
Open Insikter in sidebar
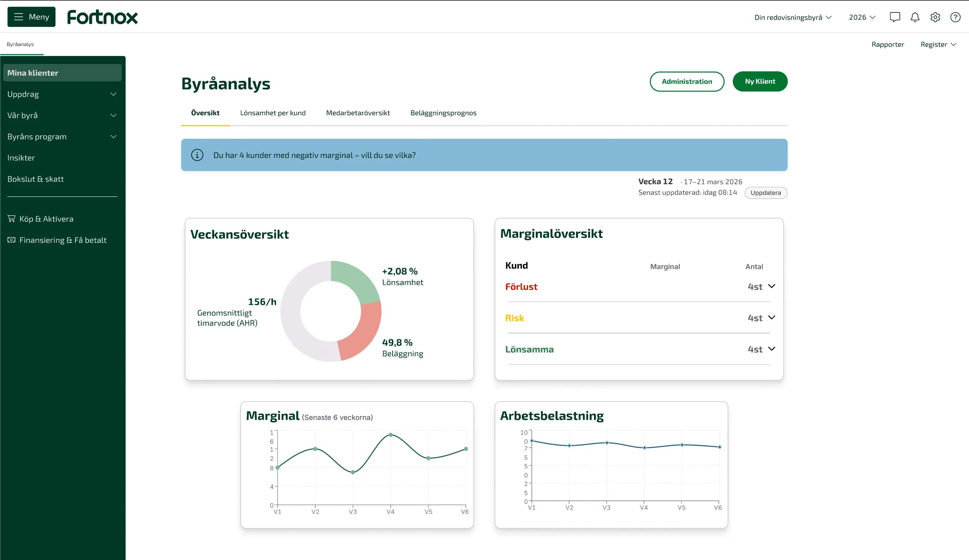point(21,158)
